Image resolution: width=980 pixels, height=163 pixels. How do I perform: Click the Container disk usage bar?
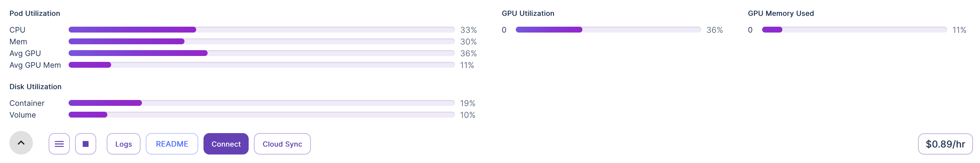(x=261, y=103)
